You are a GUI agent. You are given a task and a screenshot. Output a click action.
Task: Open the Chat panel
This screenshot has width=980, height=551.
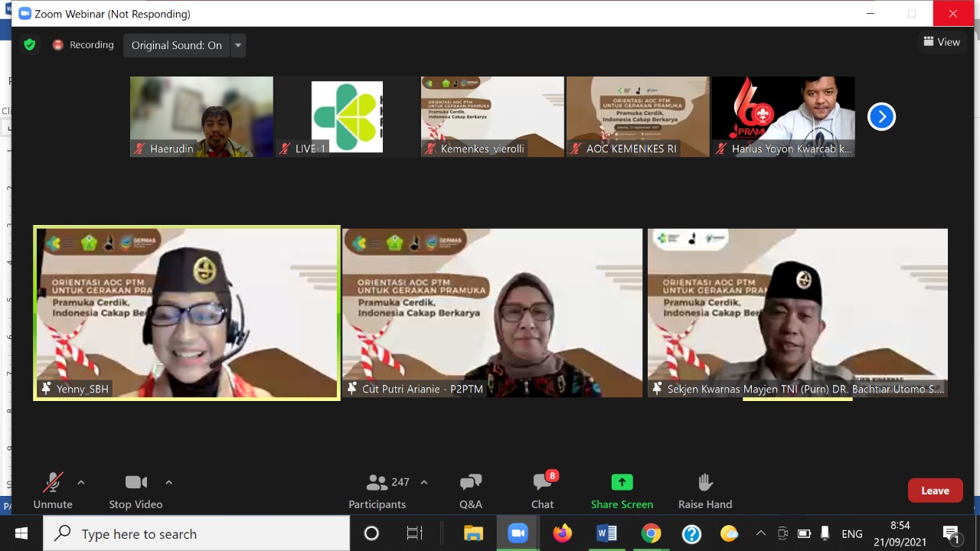click(542, 490)
